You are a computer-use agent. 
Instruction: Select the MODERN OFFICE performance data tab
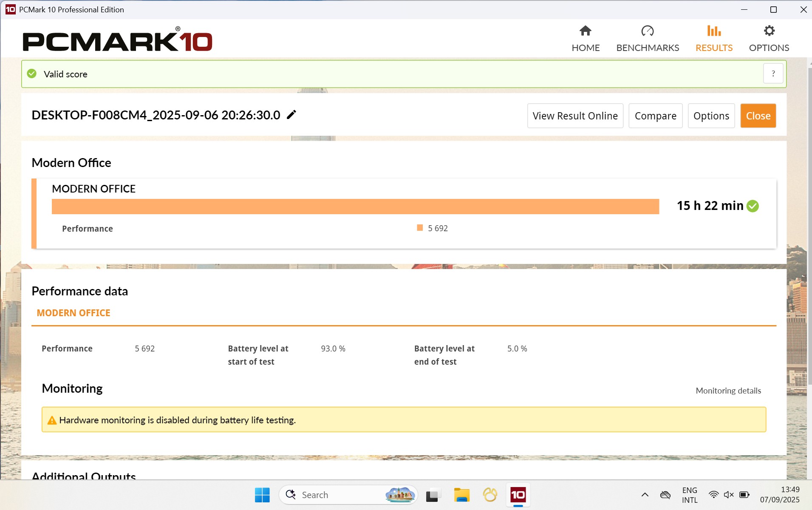coord(74,313)
